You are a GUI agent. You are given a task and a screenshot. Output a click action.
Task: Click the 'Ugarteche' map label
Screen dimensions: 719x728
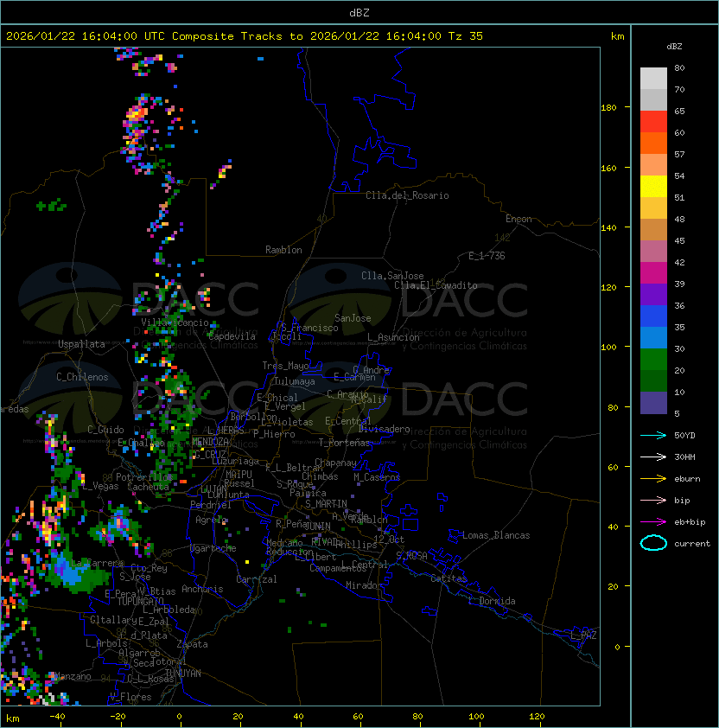[x=213, y=548]
